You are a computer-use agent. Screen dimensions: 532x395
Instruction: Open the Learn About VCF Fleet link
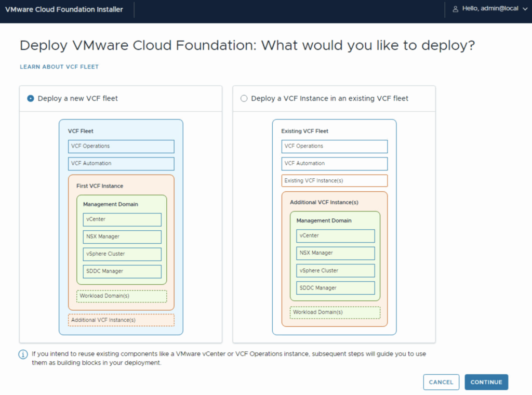[59, 67]
